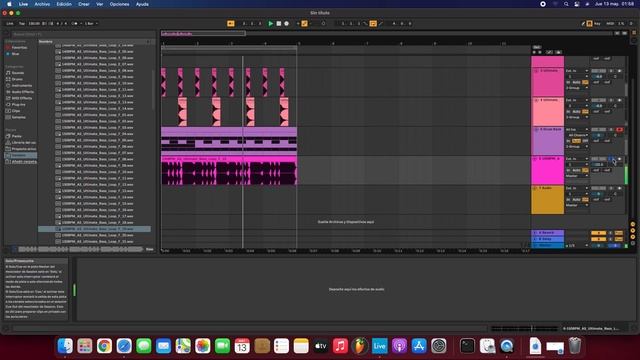Viewport: 640px width, 360px height.
Task: Toggle the Follow playback button
Action: [x=231, y=24]
